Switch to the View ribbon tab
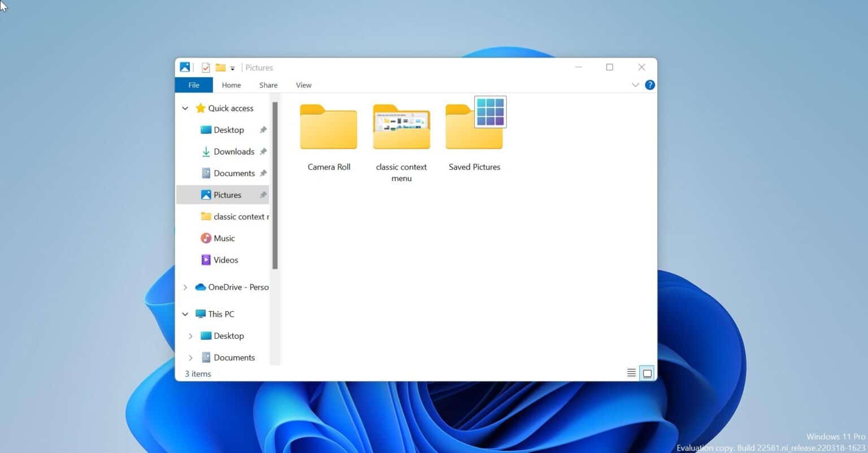This screenshot has height=453, width=868. [303, 85]
